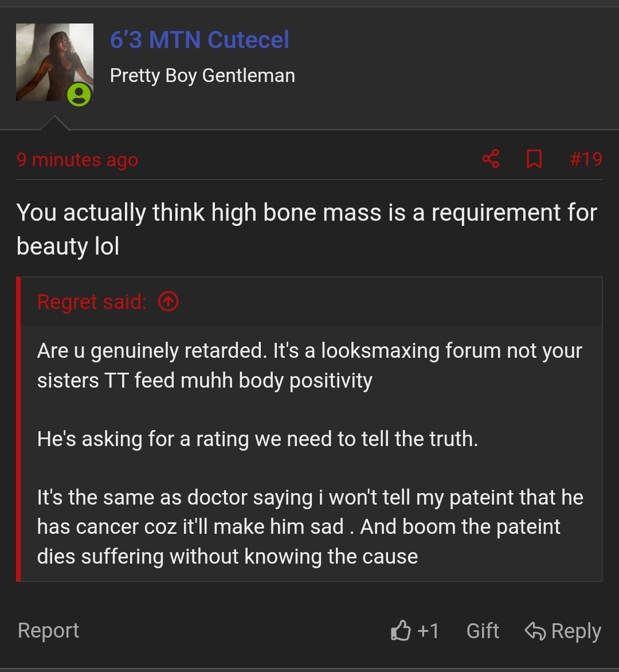Bookmark this post with the bookmark icon

pyautogui.click(x=534, y=159)
